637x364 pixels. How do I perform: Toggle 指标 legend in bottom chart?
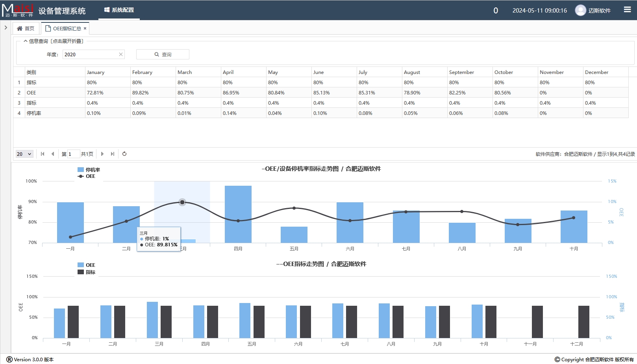click(87, 272)
